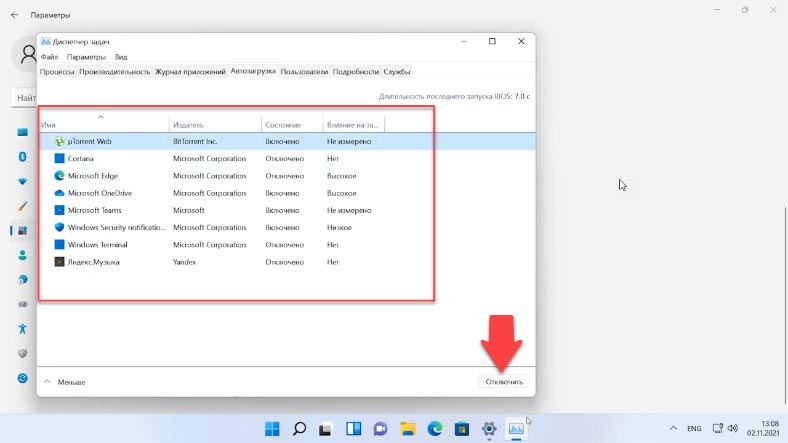Switch to the Подробности tab

pos(355,72)
